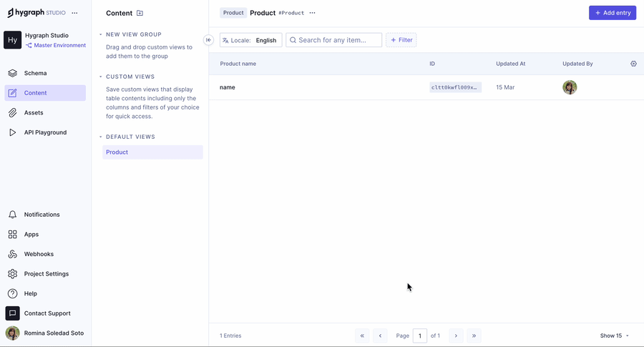Click the Product name column header
This screenshot has width=644, height=347.
(x=238, y=64)
